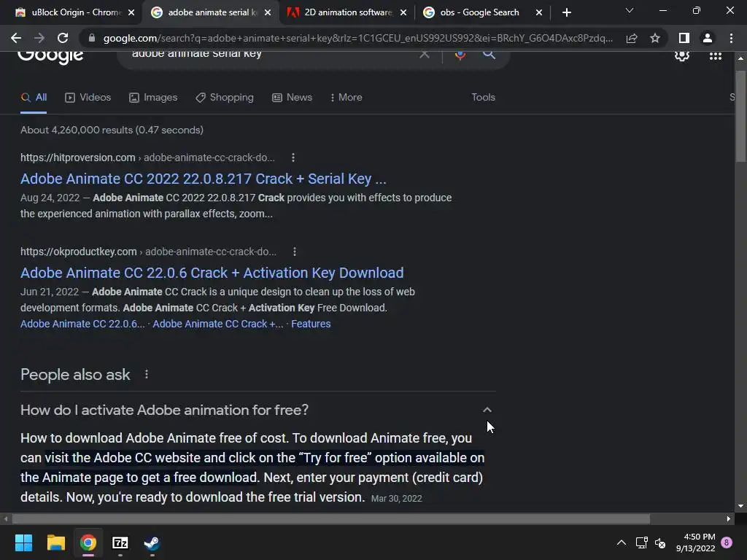747x560 pixels.
Task: Show hidden system tray icons
Action: 622,542
